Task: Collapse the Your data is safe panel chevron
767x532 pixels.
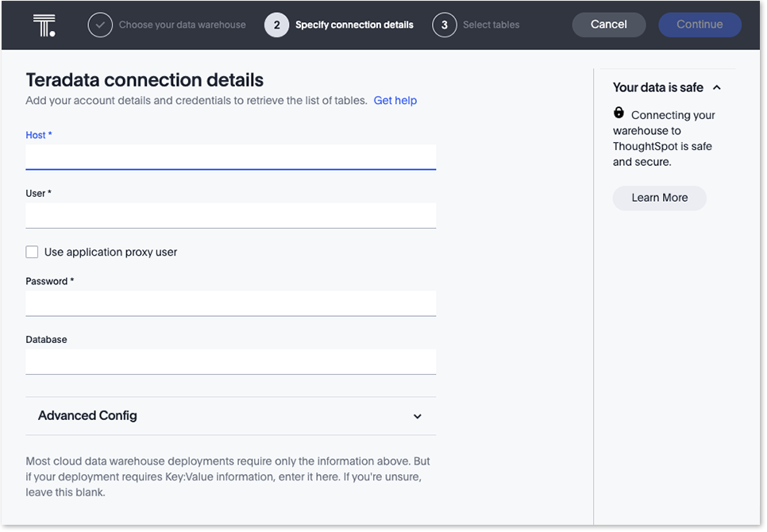Action: coord(717,88)
